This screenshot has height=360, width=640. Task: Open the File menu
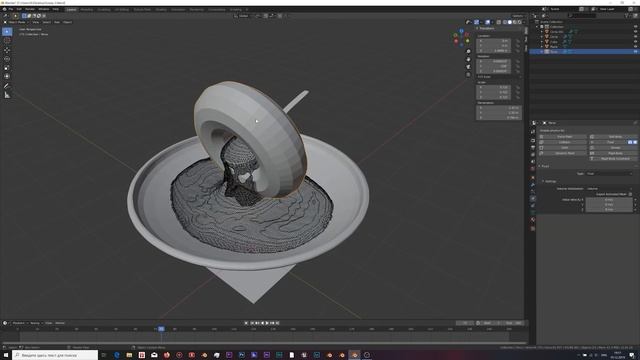(11, 9)
